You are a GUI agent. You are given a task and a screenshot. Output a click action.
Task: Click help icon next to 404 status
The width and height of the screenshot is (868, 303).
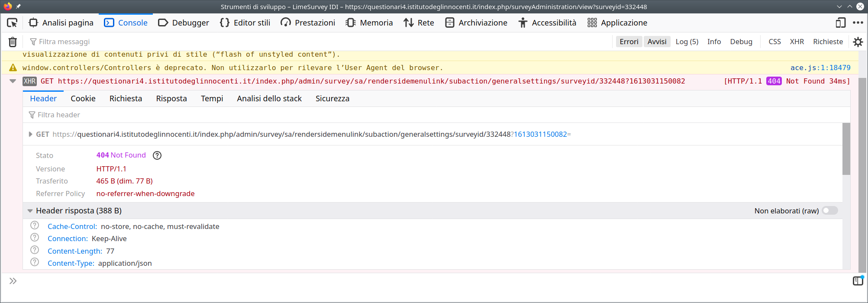tap(157, 155)
